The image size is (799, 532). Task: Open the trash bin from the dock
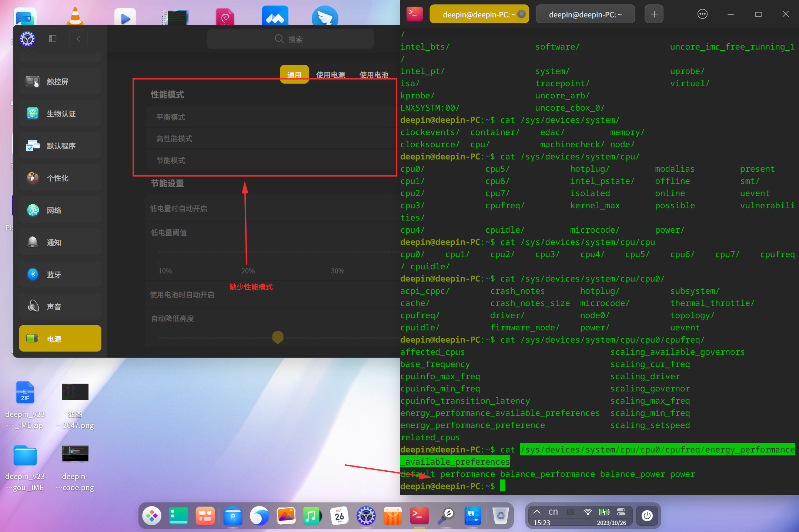(501, 516)
